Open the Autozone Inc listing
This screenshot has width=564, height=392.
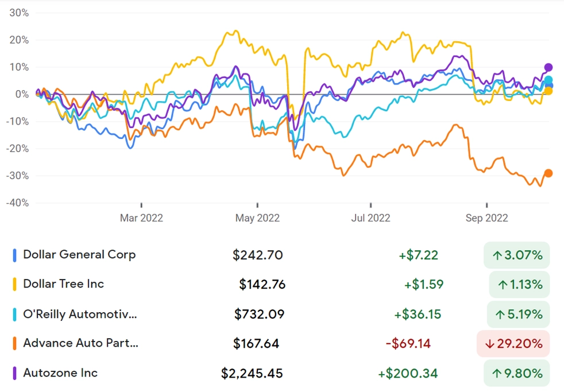pos(60,373)
